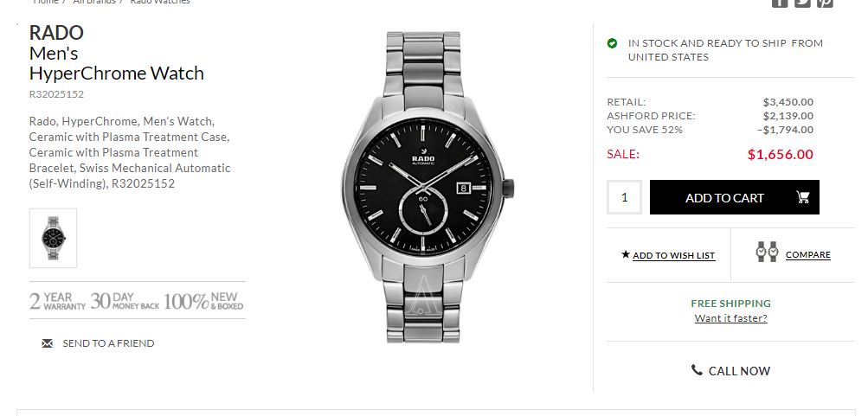The image size is (868, 416).
Task: Follow the "Want it faster?" link
Action: 730,318
